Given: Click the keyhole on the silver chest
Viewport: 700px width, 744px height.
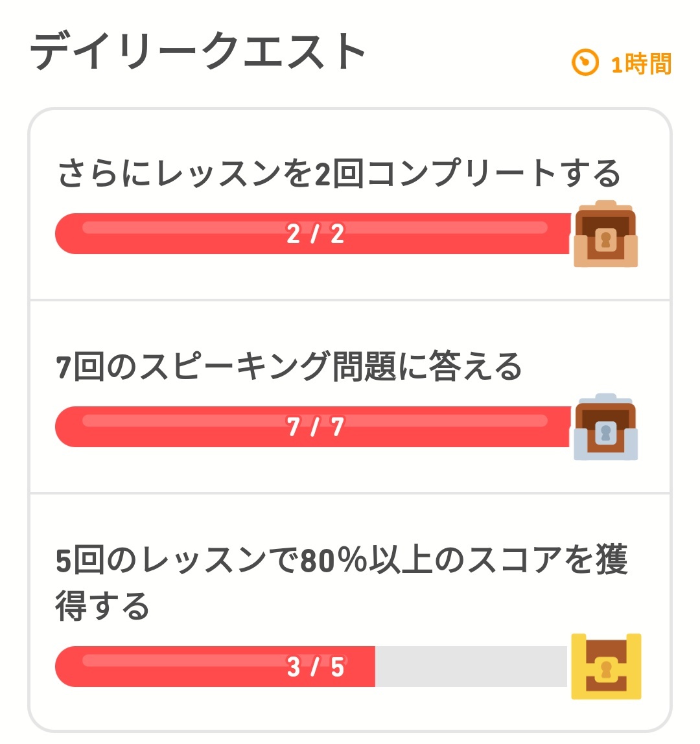Looking at the screenshot, I should pyautogui.click(x=605, y=433).
